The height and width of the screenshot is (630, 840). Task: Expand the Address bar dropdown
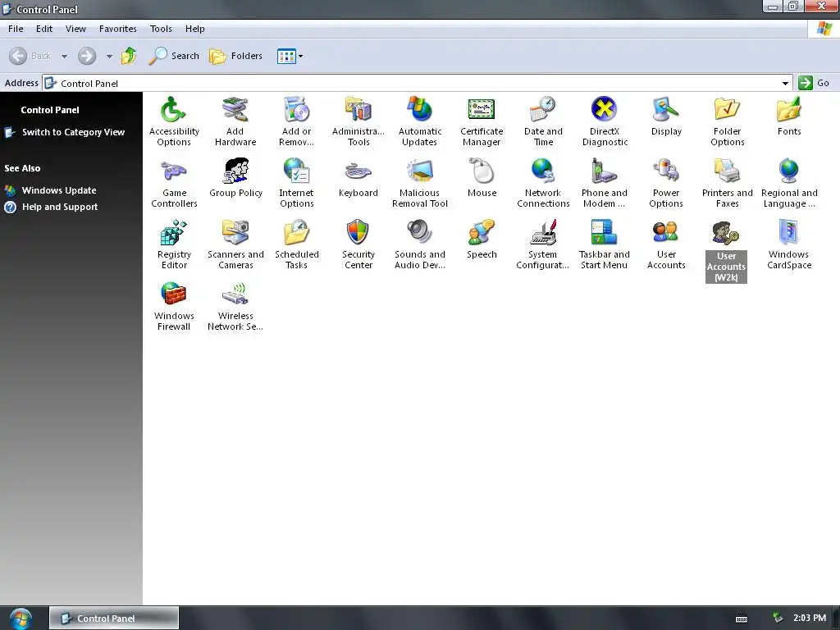[785, 83]
